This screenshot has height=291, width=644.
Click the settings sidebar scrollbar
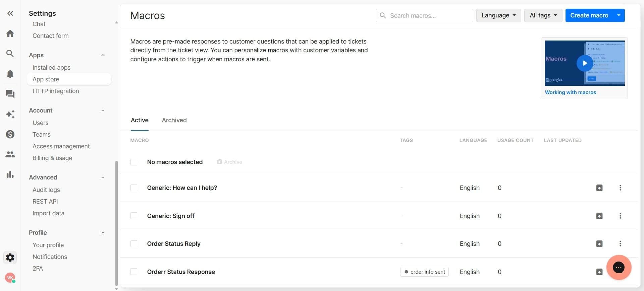tap(116, 223)
